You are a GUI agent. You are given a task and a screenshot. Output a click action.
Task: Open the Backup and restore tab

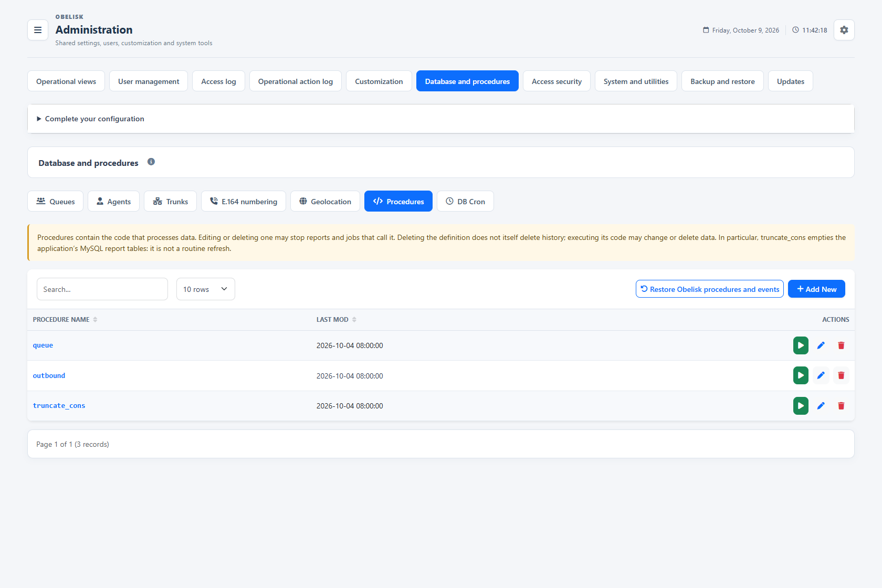pos(722,81)
